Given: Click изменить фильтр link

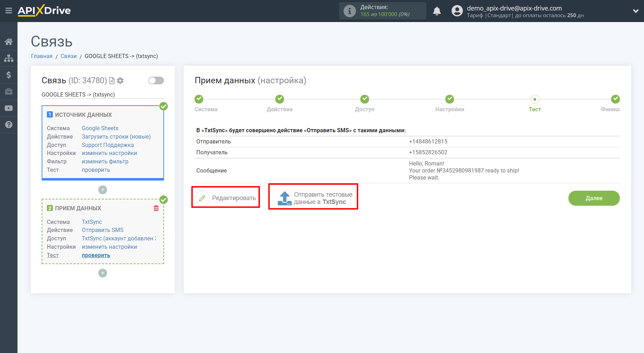Looking at the screenshot, I should pos(105,161).
